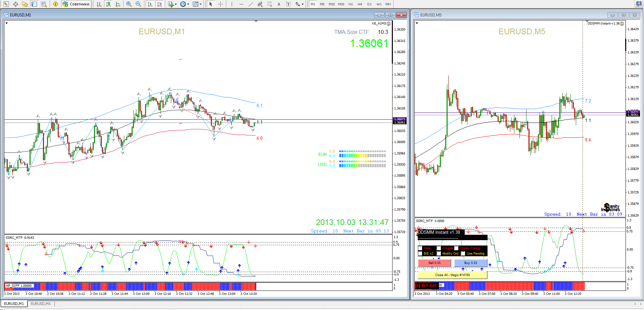Toggle chart shift from right border

click(159, 4)
